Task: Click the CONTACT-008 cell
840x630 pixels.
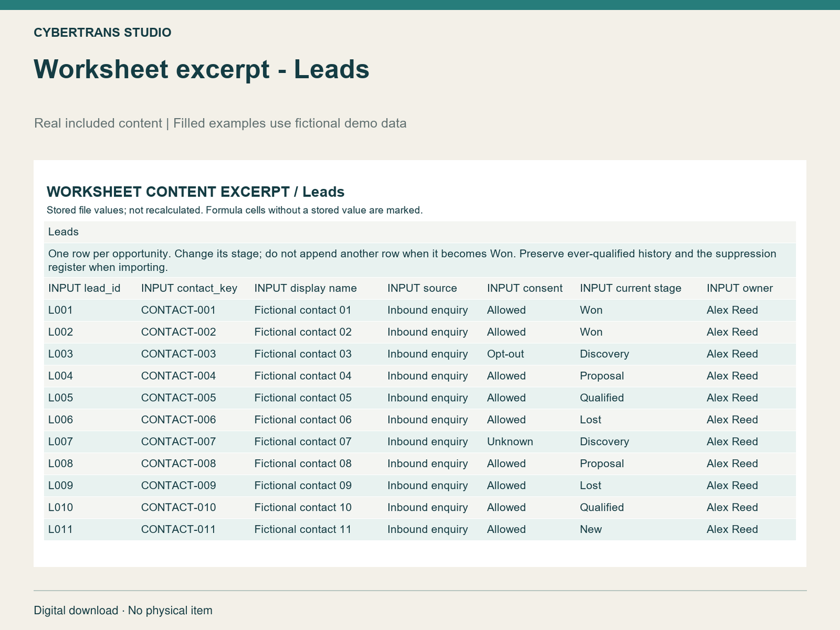Action: click(178, 464)
